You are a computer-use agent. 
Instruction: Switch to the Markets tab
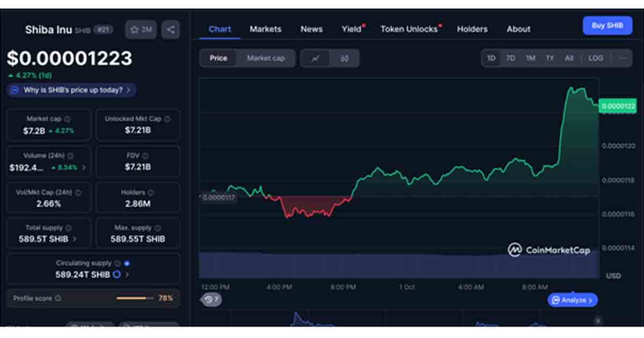[265, 29]
